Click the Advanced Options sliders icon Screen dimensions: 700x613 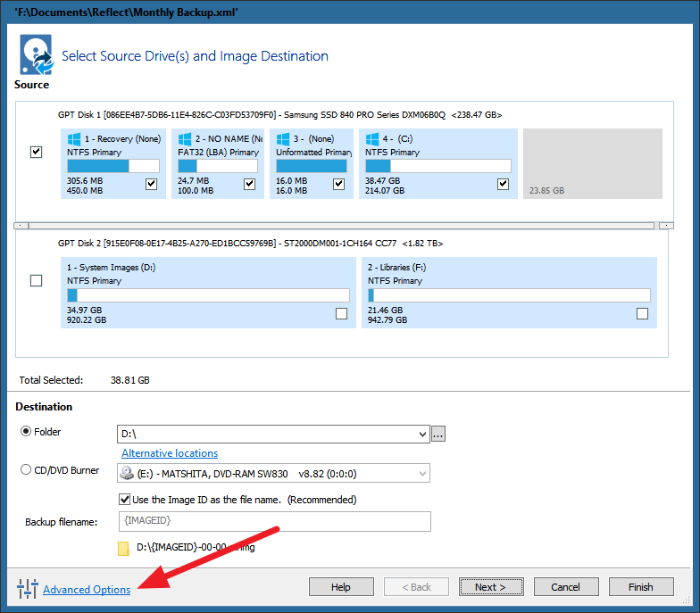point(28,589)
